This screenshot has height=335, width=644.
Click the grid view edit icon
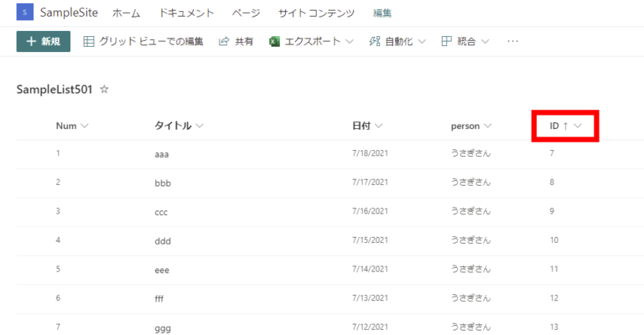[89, 41]
